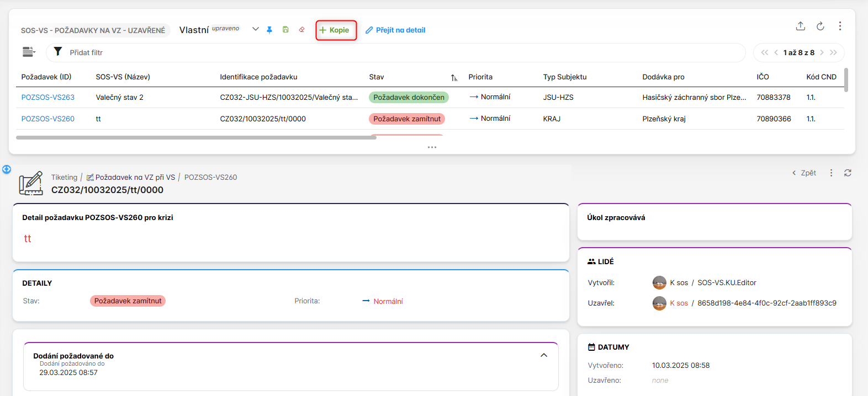This screenshot has height=396, width=868.
Task: Click the Tiketing breadcrumb
Action: [64, 177]
